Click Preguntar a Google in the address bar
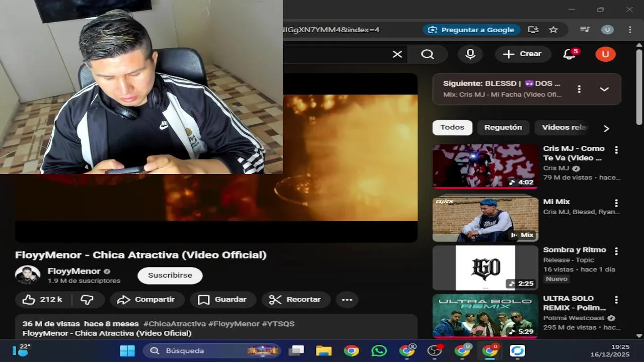Image resolution: width=644 pixels, height=362 pixels. [471, 30]
